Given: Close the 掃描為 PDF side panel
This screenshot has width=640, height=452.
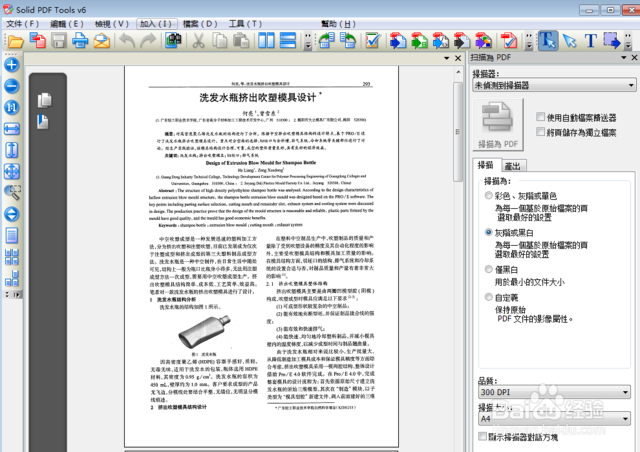Looking at the screenshot, I should (635, 58).
